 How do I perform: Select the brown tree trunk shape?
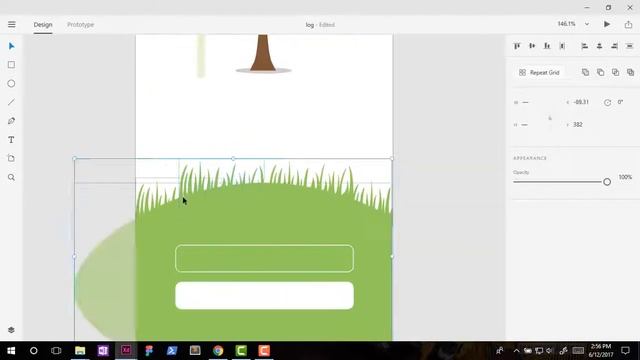tap(263, 52)
